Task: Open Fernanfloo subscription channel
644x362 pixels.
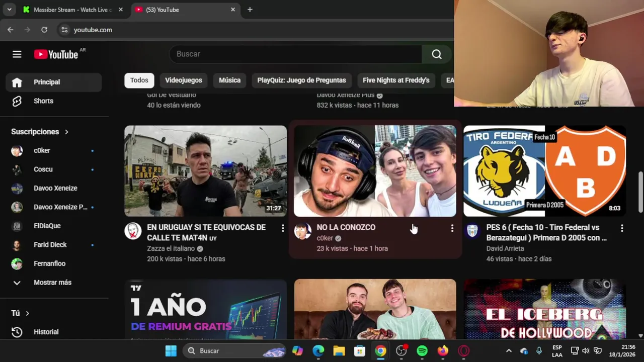Action: (x=54, y=263)
